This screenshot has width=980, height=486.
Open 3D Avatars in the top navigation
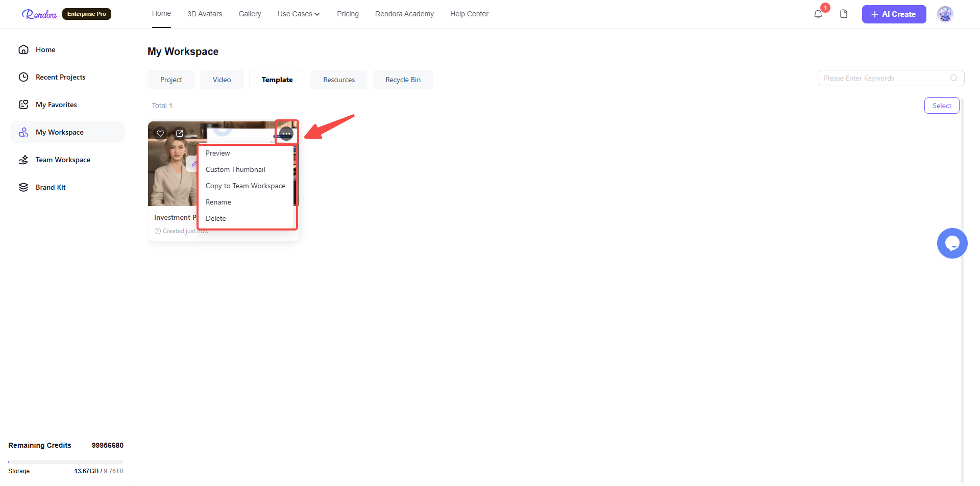[205, 14]
